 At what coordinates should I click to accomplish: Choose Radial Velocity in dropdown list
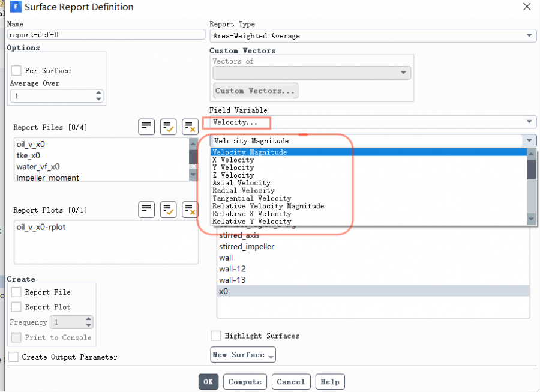(x=244, y=191)
